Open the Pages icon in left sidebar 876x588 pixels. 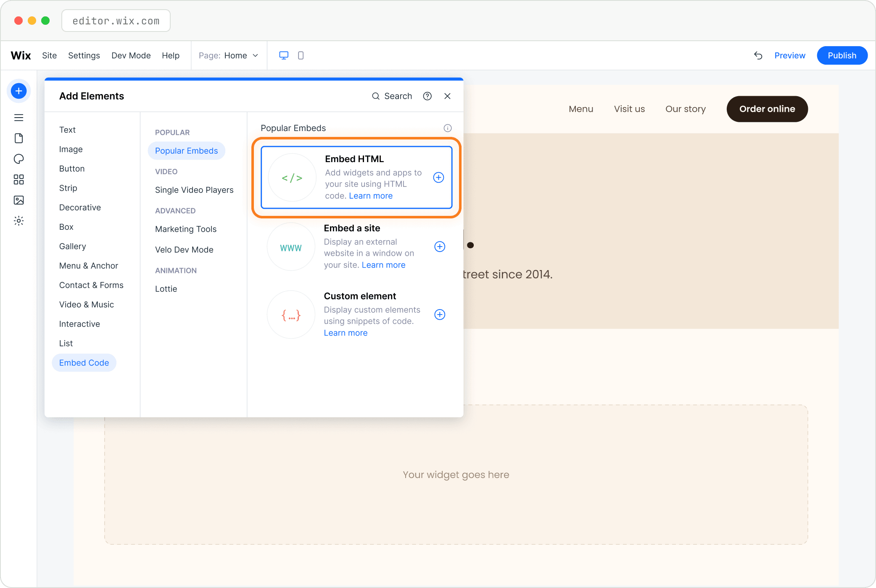[x=18, y=138]
